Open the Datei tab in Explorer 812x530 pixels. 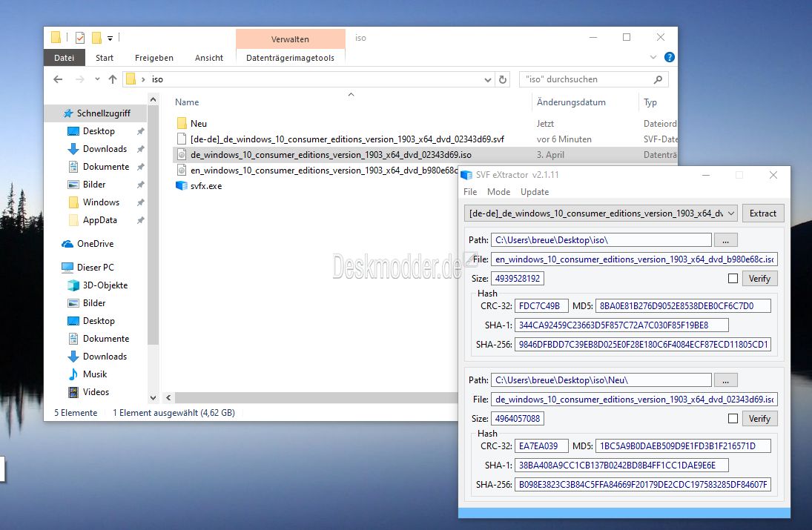[x=65, y=58]
